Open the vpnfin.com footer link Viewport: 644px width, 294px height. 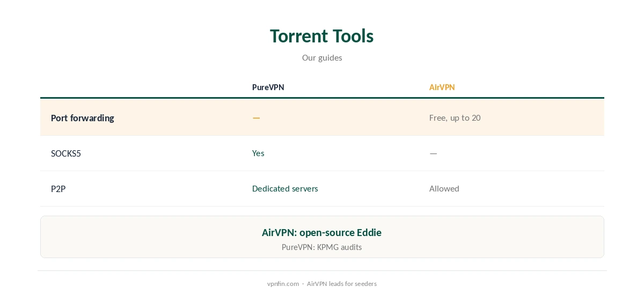pyautogui.click(x=283, y=284)
